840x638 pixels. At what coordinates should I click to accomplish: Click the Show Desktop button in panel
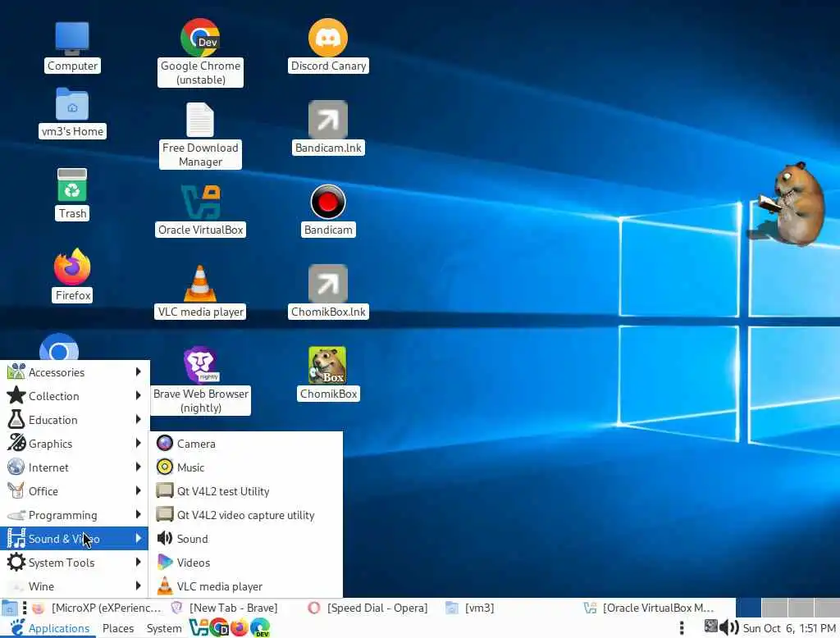9,608
